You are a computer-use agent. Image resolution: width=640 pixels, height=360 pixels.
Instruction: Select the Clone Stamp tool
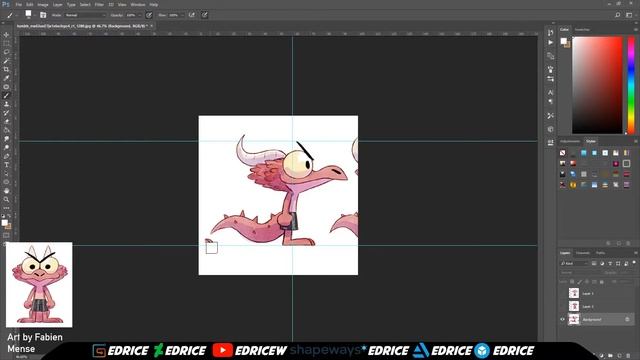pyautogui.click(x=6, y=104)
